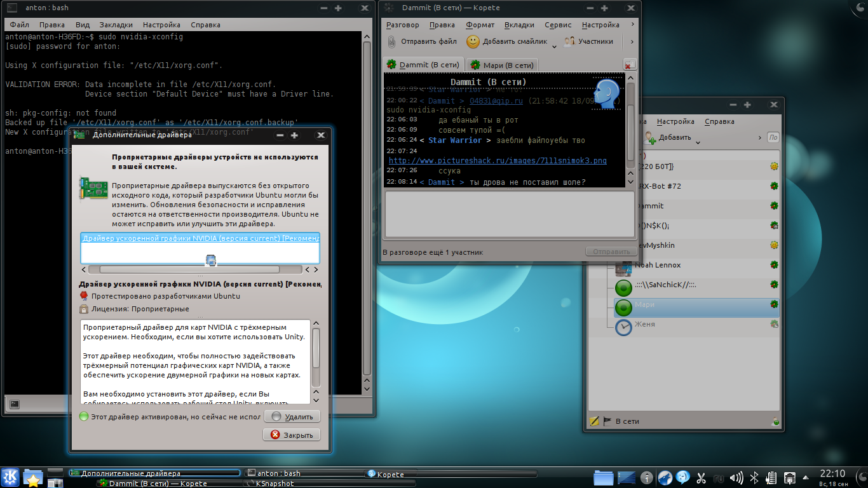
Task: Click into the chat message input field
Action: pyautogui.click(x=510, y=214)
